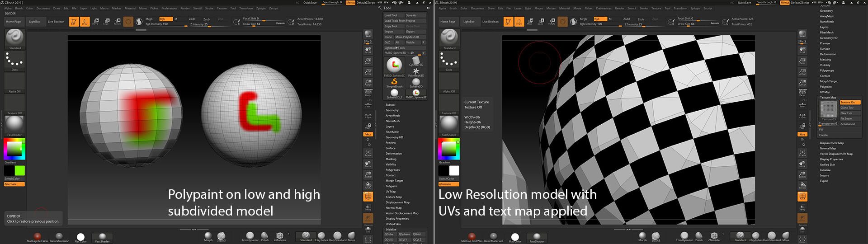Viewport: 868px width, 244px height.
Task: Open the Texture Off slot in left window
Action: (15, 104)
